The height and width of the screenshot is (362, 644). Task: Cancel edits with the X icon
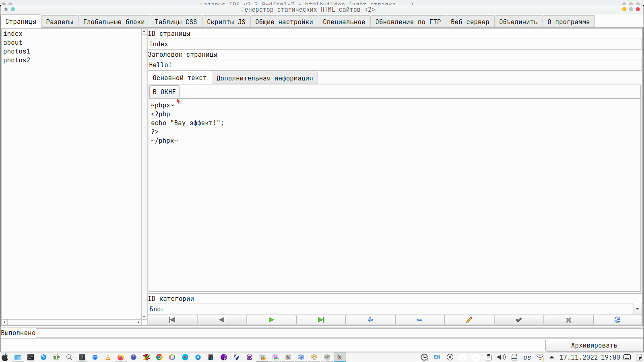[x=568, y=320]
